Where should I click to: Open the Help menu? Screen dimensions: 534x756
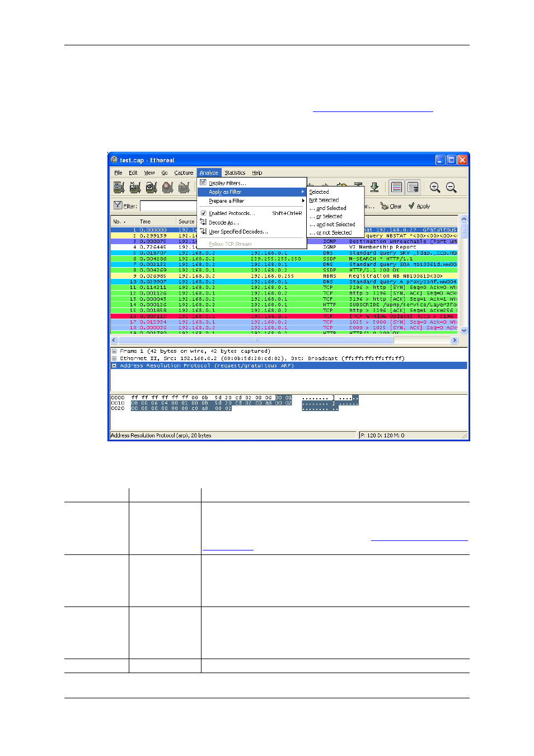pos(257,172)
